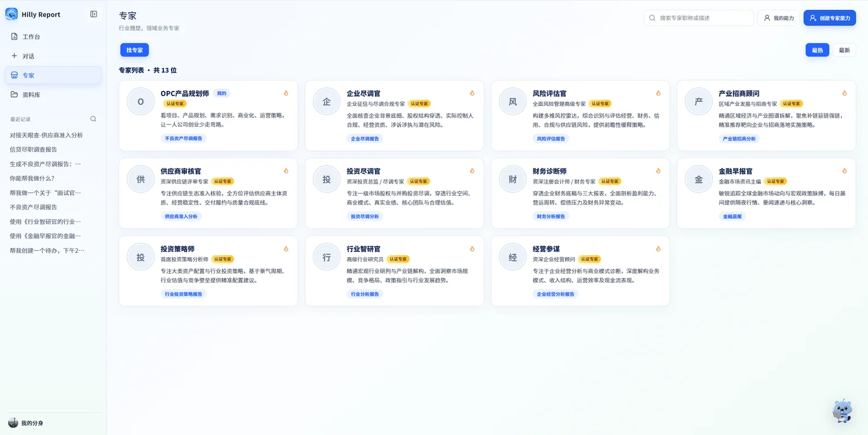Open the 企业尽调报告 tag
The width and height of the screenshot is (868, 435).
365,139
